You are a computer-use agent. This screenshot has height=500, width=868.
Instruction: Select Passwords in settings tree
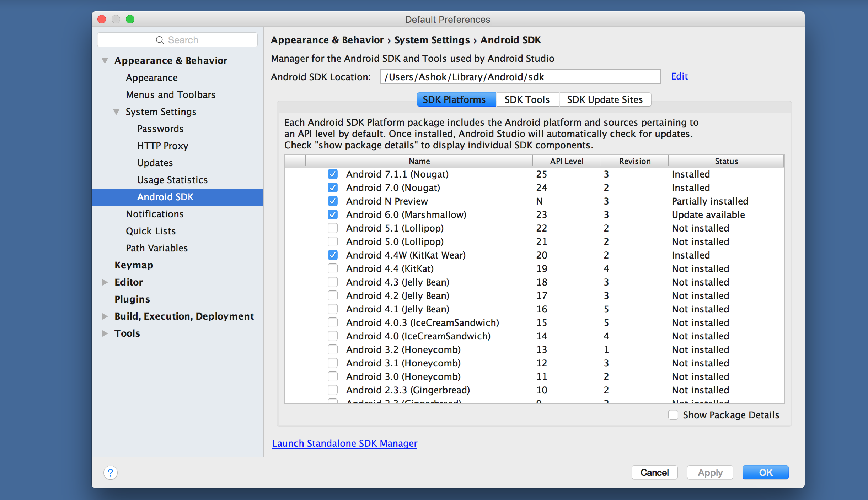click(160, 129)
